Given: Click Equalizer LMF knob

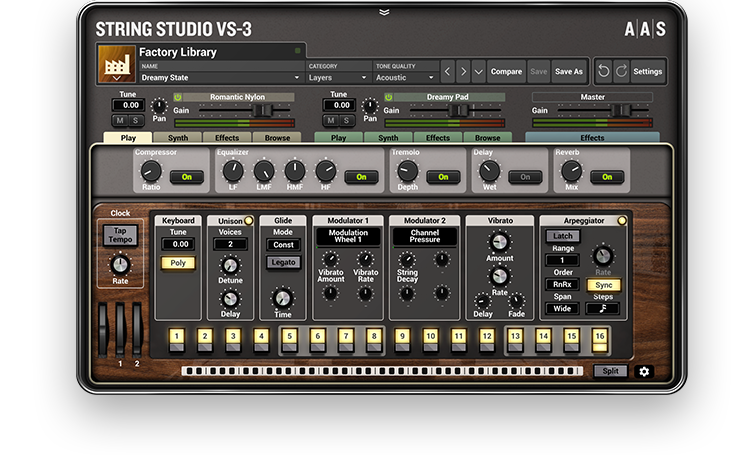Looking at the screenshot, I should click(x=264, y=171).
